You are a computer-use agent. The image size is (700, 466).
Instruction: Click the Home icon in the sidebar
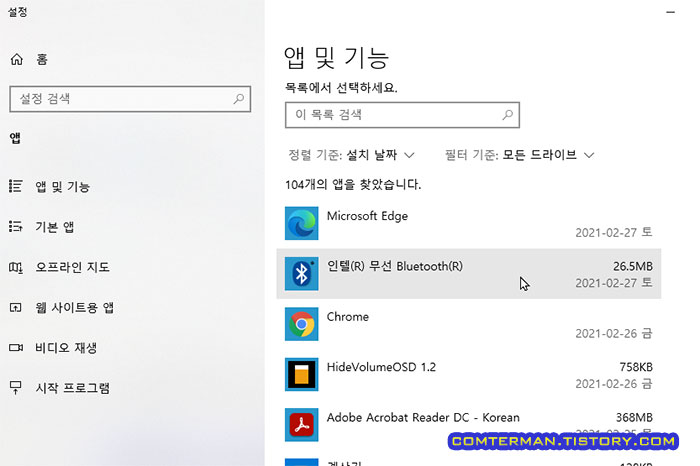[17, 59]
